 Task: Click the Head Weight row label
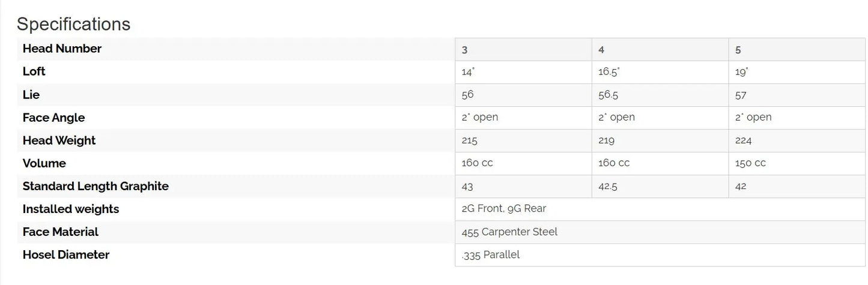[x=59, y=140]
